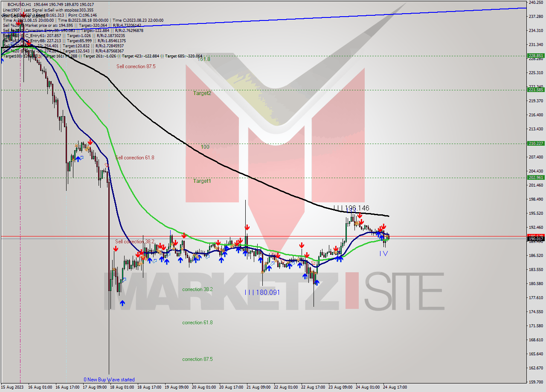This screenshot has height=392, width=546.
Task: Click the 198.490 price axis value
Action: click(x=536, y=199)
